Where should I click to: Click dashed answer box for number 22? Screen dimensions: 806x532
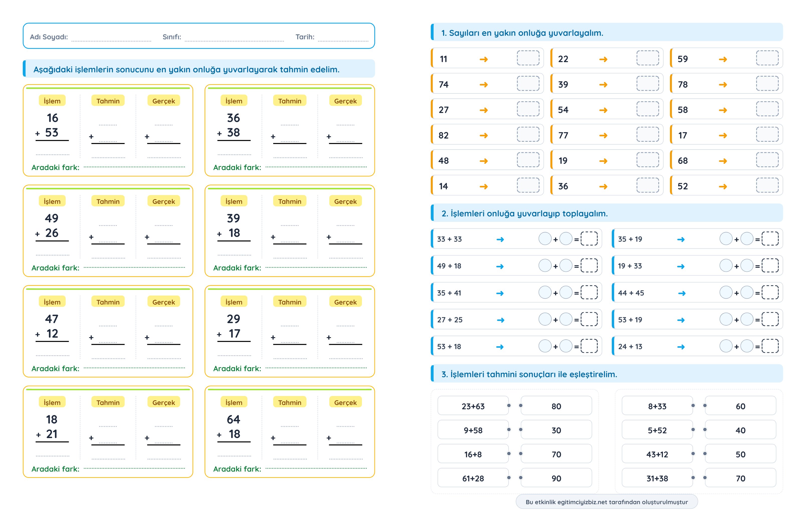click(x=647, y=58)
